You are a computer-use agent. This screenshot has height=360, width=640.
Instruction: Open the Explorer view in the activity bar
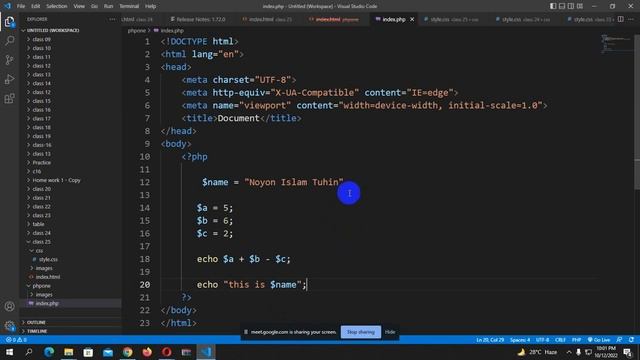point(9,22)
